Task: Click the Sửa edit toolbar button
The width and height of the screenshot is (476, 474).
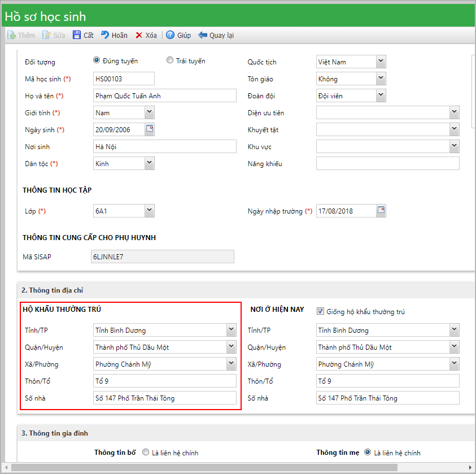Action: (x=54, y=35)
